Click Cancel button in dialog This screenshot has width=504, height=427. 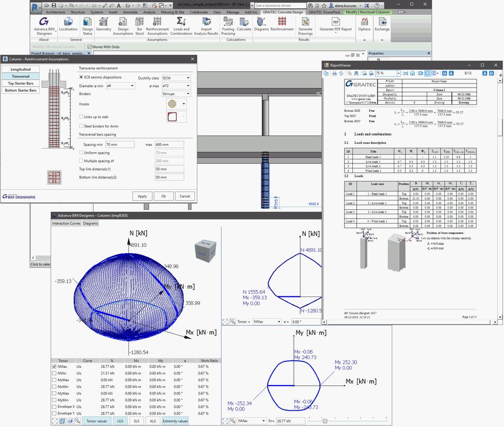click(x=185, y=196)
